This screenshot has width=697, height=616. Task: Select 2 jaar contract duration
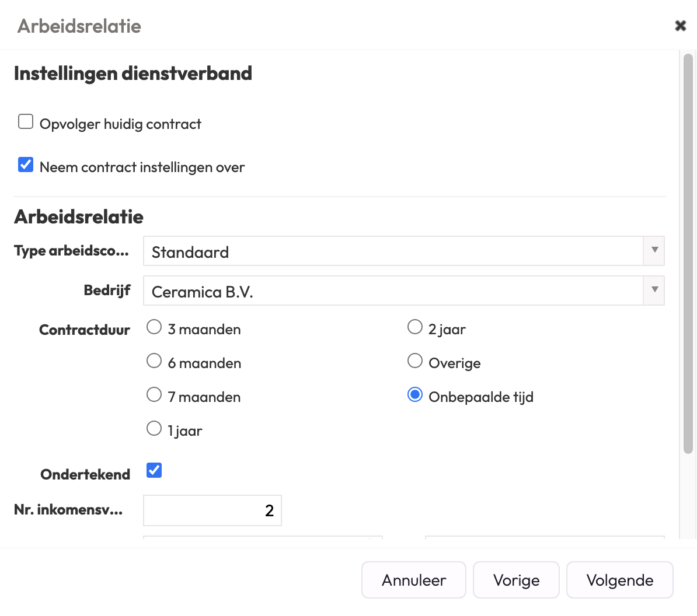point(415,327)
